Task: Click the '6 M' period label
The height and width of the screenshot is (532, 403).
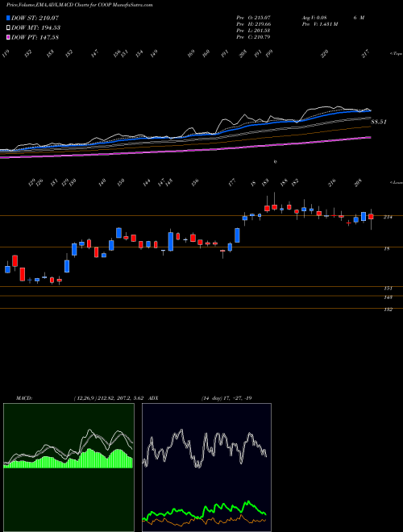Action: click(x=359, y=17)
